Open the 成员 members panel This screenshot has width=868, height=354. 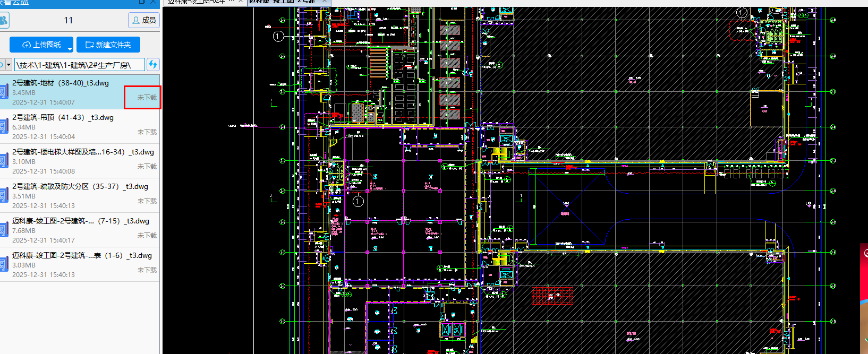143,20
